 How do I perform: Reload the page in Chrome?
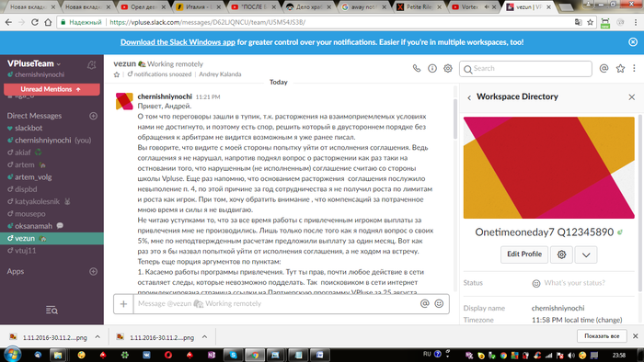click(35, 22)
